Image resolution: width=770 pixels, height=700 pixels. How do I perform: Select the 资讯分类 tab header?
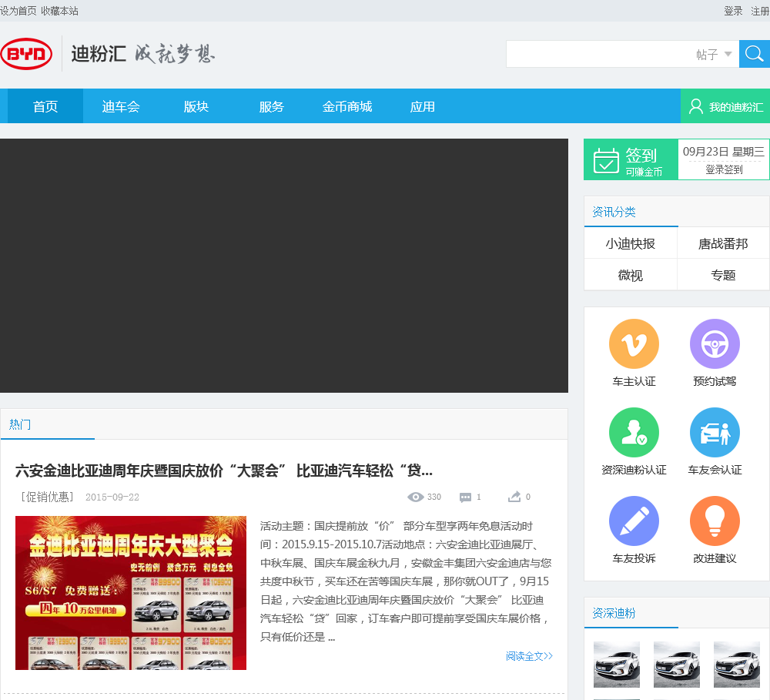(614, 212)
